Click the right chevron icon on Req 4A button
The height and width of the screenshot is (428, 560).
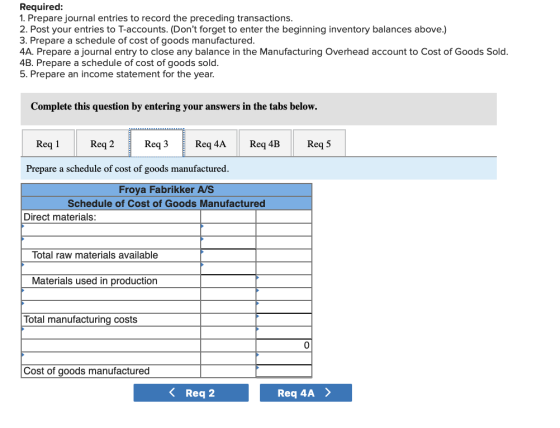328,393
